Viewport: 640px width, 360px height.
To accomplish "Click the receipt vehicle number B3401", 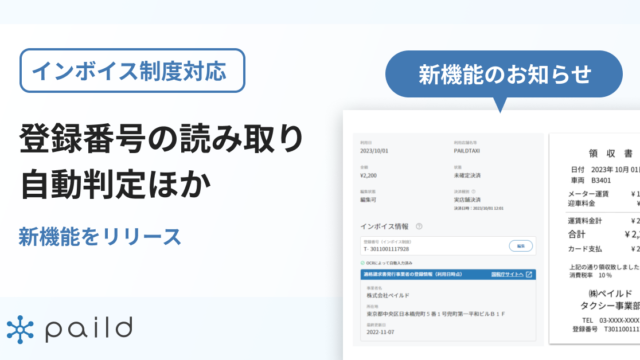I will [591, 180].
